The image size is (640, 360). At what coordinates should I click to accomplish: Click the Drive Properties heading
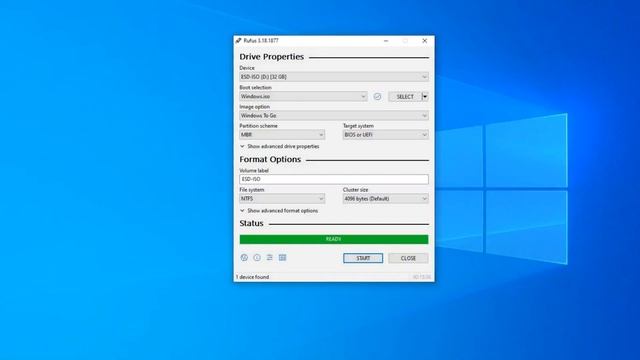pos(271,57)
